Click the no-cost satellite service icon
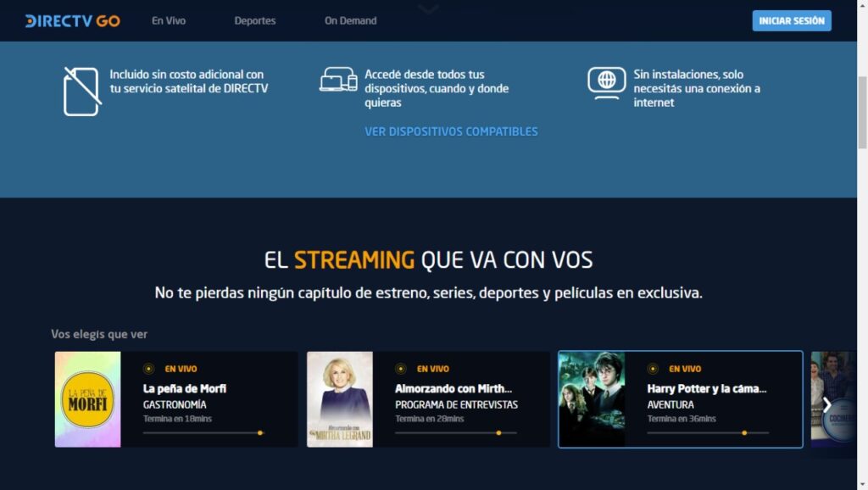The image size is (868, 490). tap(81, 91)
